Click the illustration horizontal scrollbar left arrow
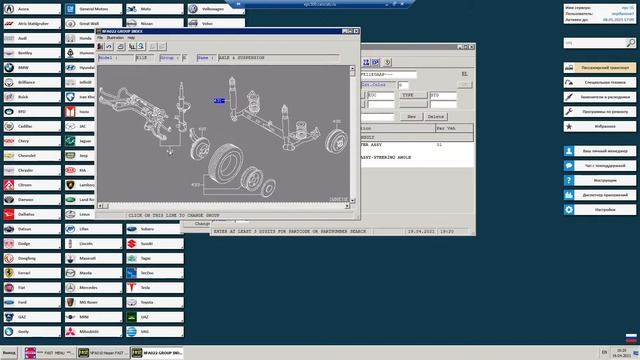 click(100, 206)
